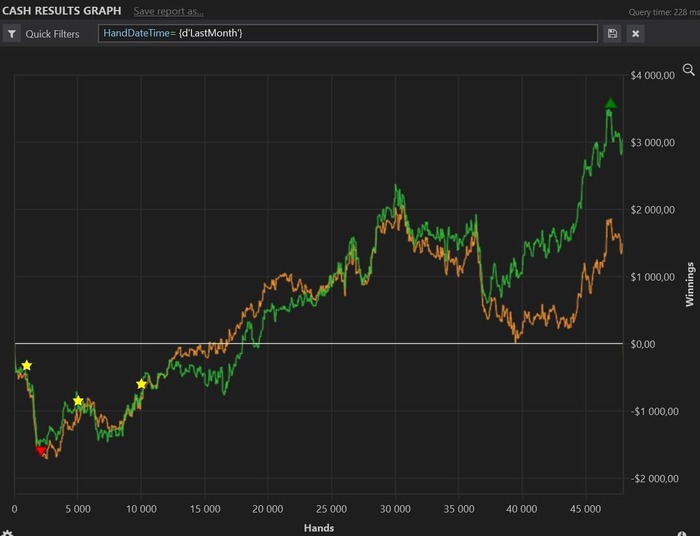Screen dimensions: 700x536
Task: Click the $1 000,00 axis label
Action: (652, 277)
